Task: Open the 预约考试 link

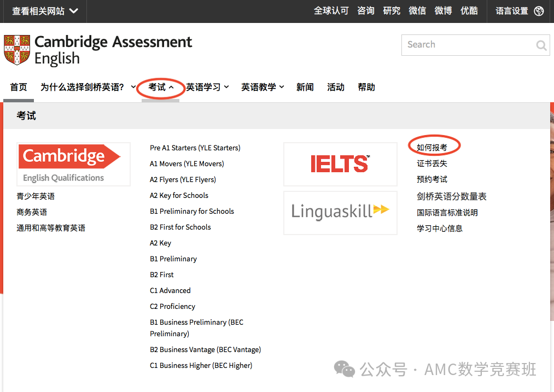Action: click(431, 179)
